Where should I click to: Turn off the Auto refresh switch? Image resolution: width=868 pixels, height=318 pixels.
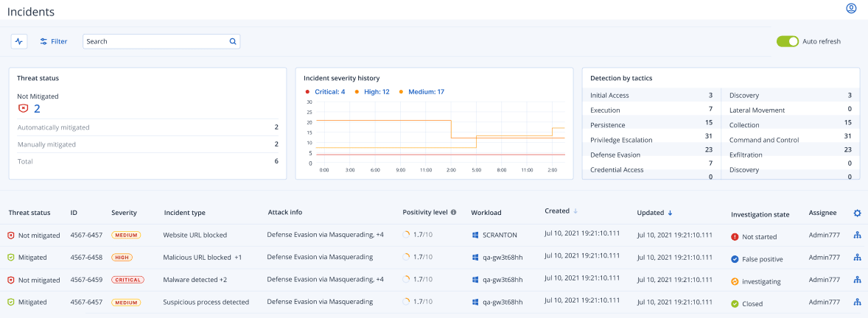[787, 41]
